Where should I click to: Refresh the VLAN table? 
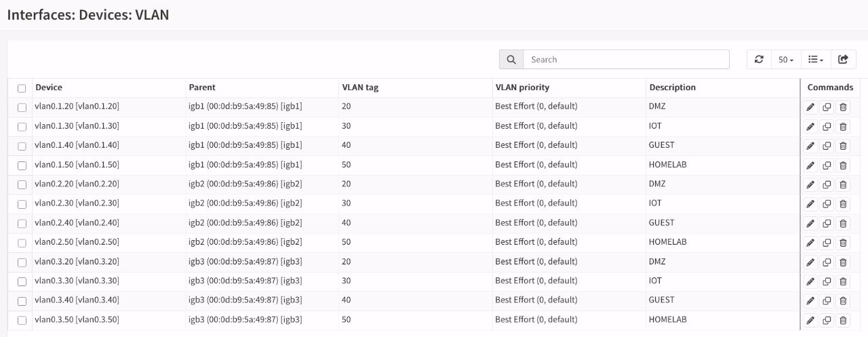tap(759, 60)
